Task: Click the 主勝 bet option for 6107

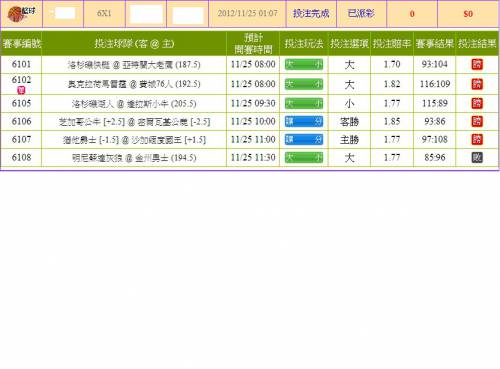Action: [x=349, y=140]
